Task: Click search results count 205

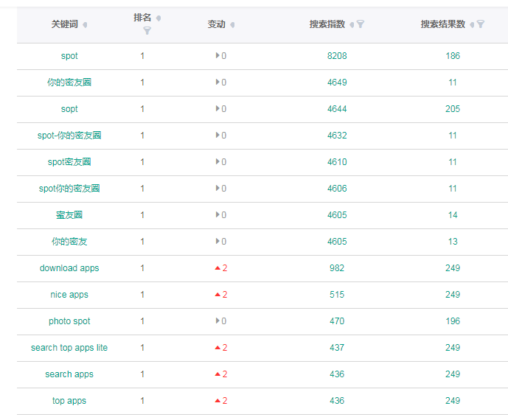Action: [x=453, y=109]
